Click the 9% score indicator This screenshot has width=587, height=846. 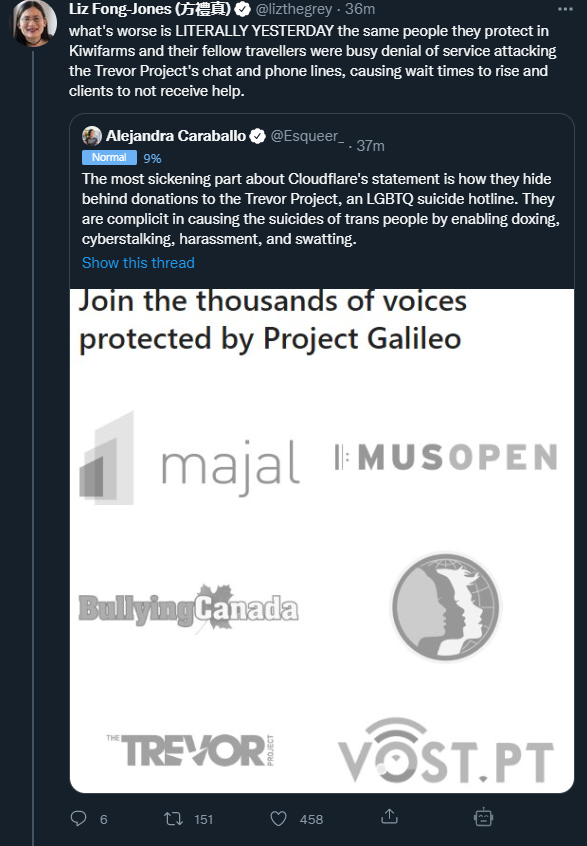tap(152, 158)
